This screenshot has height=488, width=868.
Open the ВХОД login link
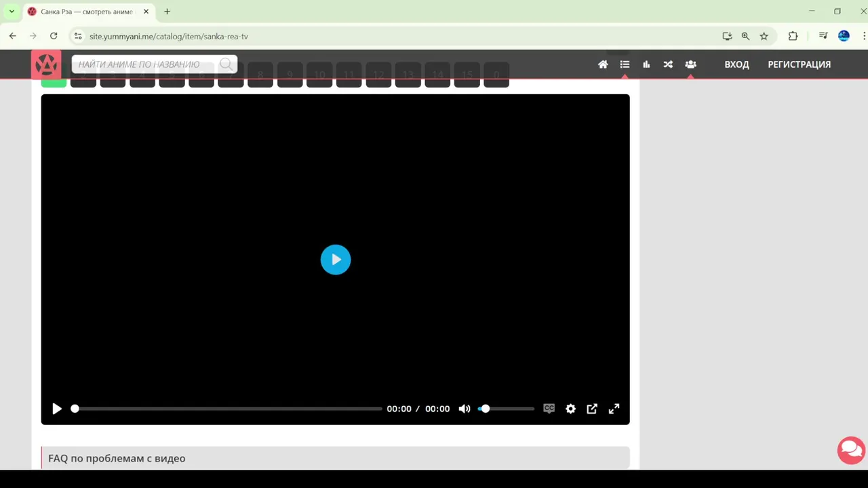pyautogui.click(x=736, y=64)
